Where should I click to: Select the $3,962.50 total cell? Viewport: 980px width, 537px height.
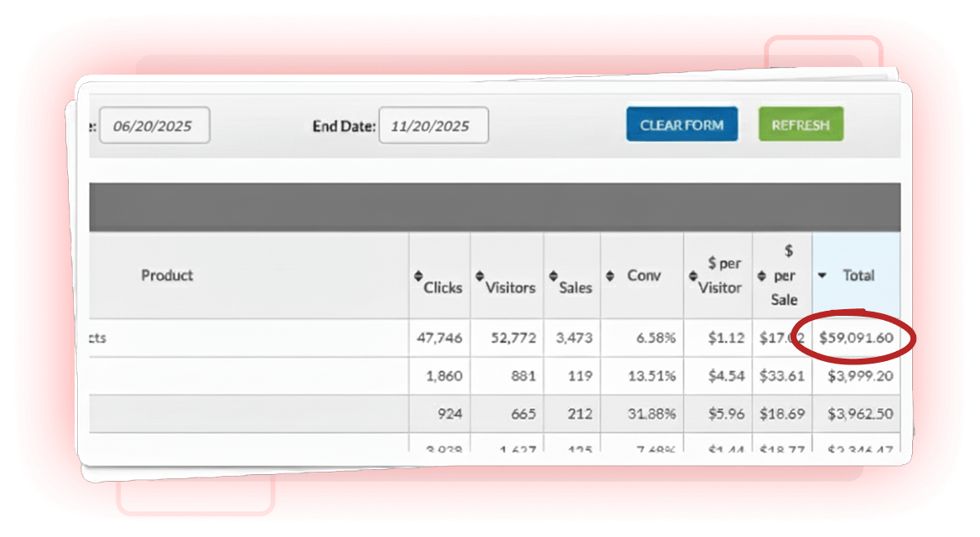[x=860, y=414]
